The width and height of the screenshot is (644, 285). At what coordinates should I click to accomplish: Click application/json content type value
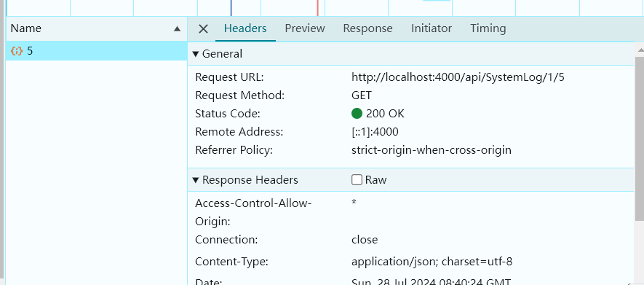point(432,262)
